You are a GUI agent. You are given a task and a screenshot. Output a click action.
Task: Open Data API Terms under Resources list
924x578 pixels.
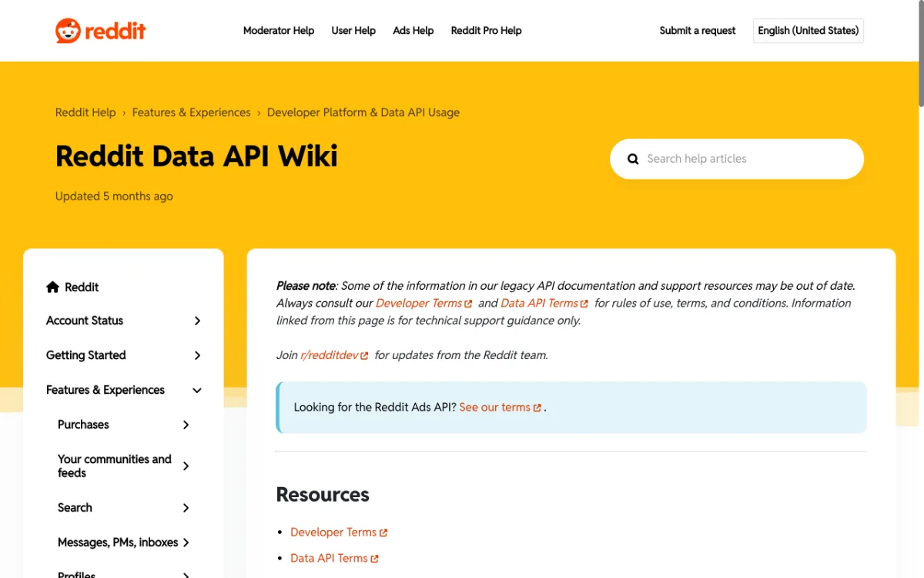334,558
